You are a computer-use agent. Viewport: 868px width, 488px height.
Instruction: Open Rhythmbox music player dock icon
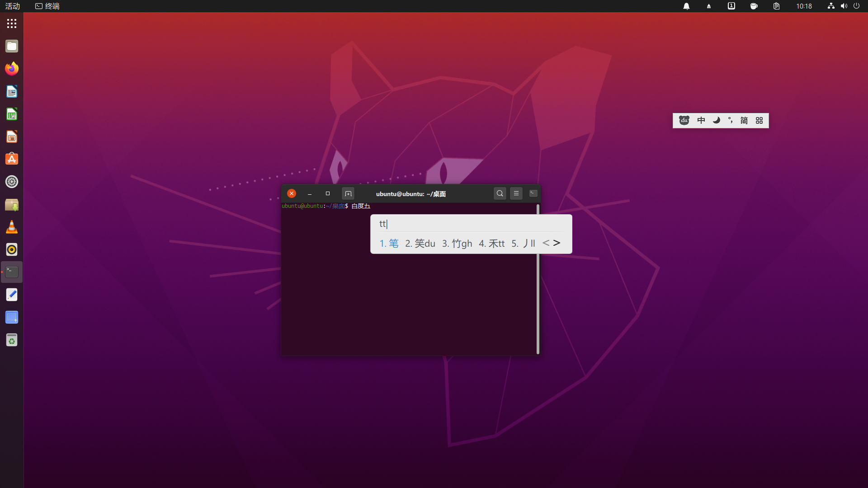tap(12, 249)
